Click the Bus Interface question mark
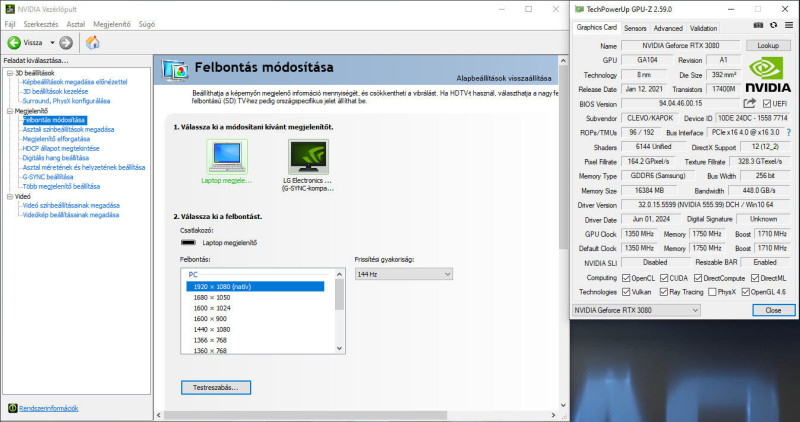 pyautogui.click(x=789, y=133)
